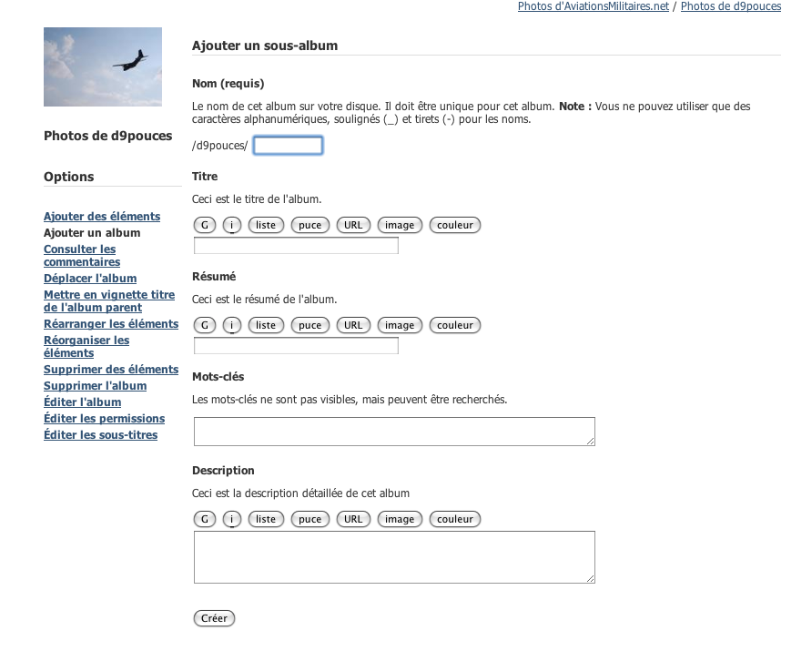Insert a URL into the Résumé field
Viewport: 812px width, 651px height.
point(353,325)
